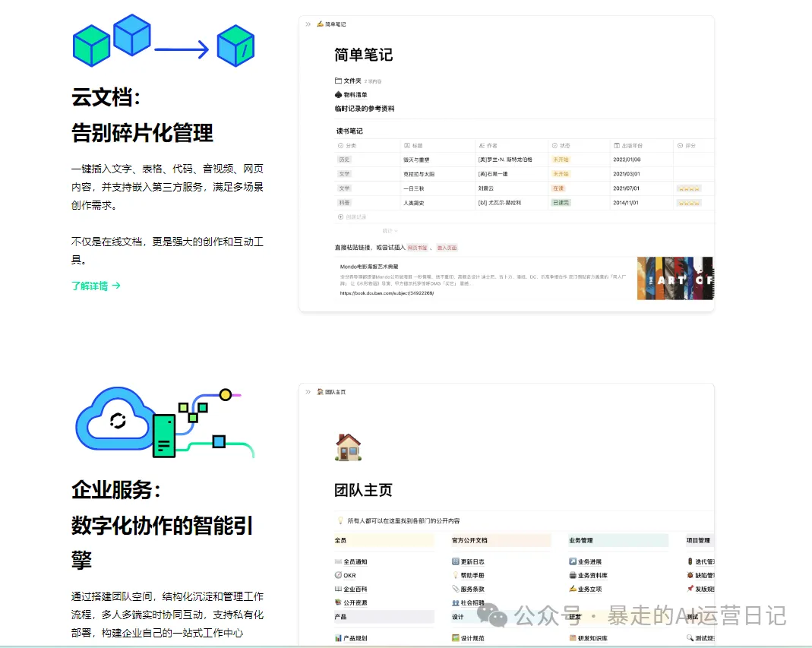Click the spade icon beside 物料清单
This screenshot has height=648, width=812.
(x=337, y=95)
